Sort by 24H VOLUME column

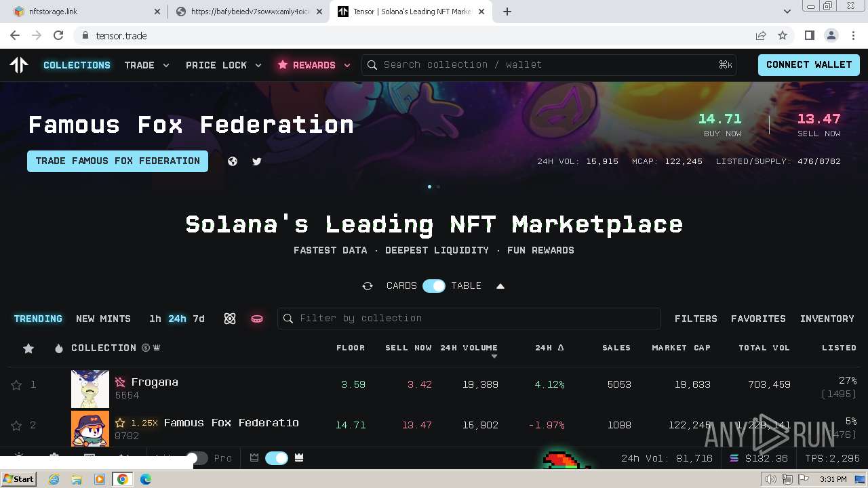[469, 348]
